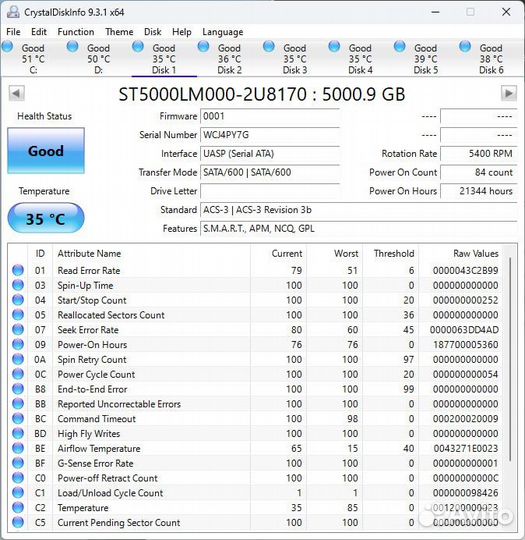Click status orb for Read Error Rate
The image size is (525, 540).
[x=18, y=270]
